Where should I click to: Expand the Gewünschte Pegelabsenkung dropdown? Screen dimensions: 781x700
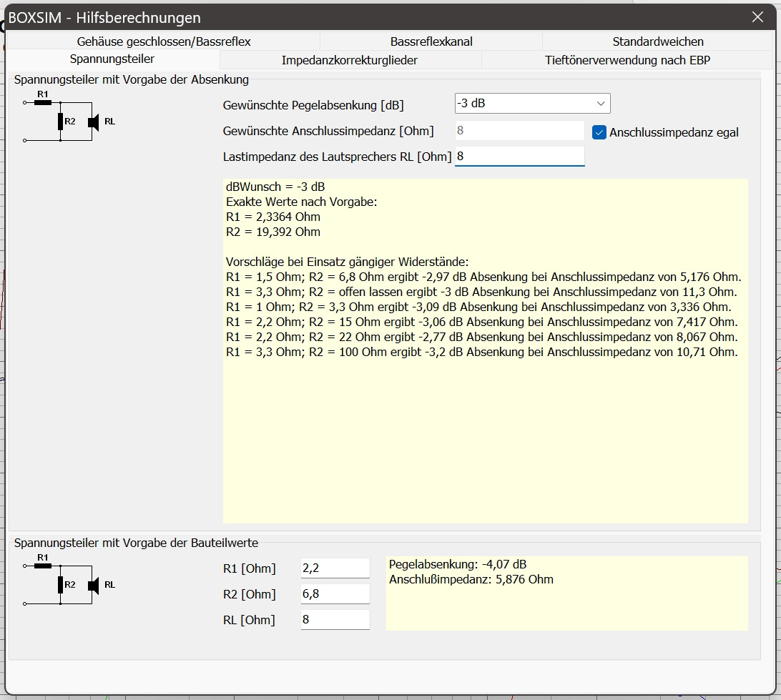[x=532, y=104]
